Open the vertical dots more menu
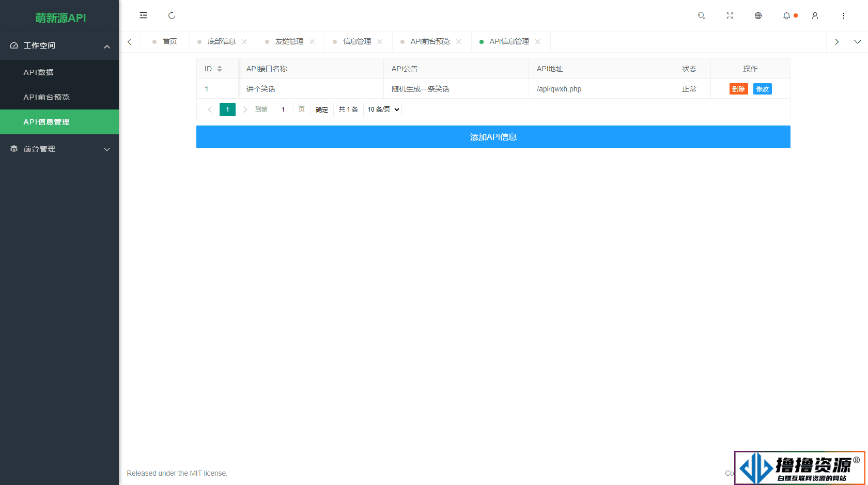The height and width of the screenshot is (485, 868). point(843,15)
